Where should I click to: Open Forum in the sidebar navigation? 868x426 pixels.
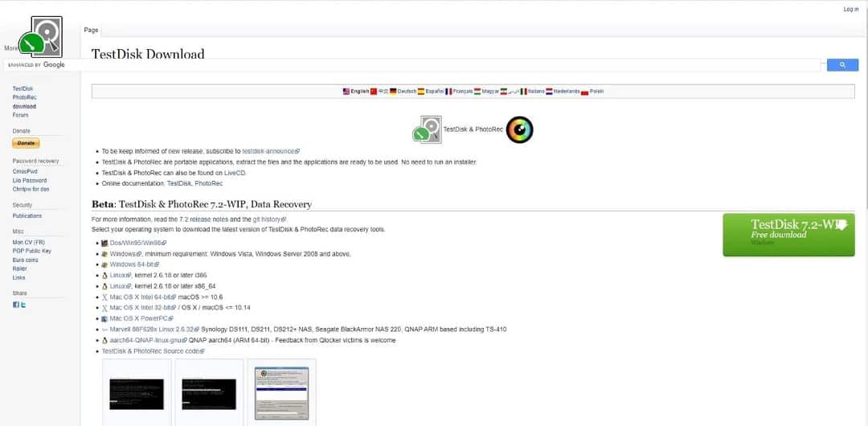[x=20, y=115]
